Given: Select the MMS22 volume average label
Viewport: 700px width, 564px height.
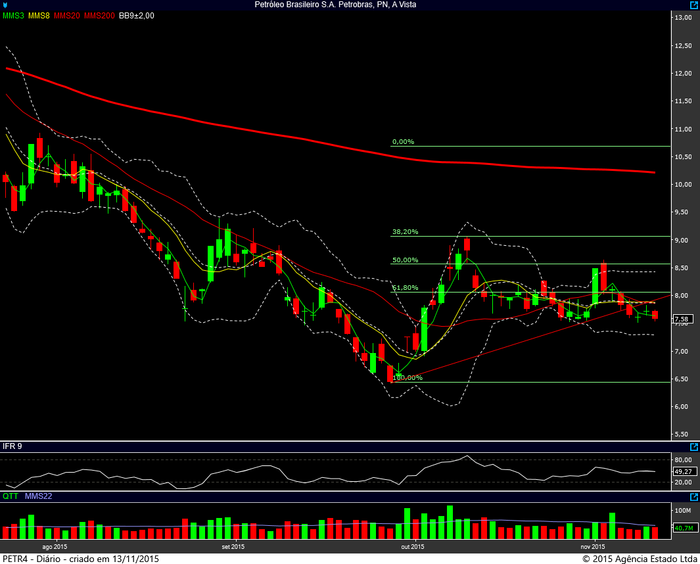Looking at the screenshot, I should (37, 495).
